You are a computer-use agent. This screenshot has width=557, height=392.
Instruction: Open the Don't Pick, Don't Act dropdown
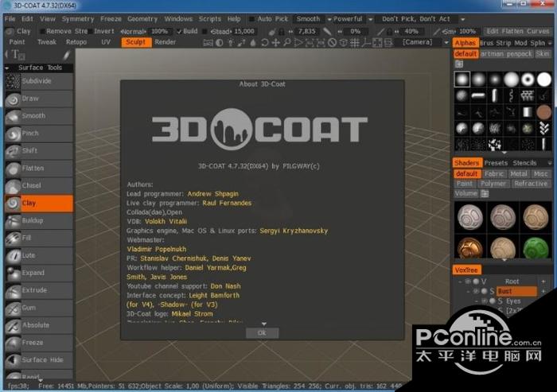click(462, 20)
